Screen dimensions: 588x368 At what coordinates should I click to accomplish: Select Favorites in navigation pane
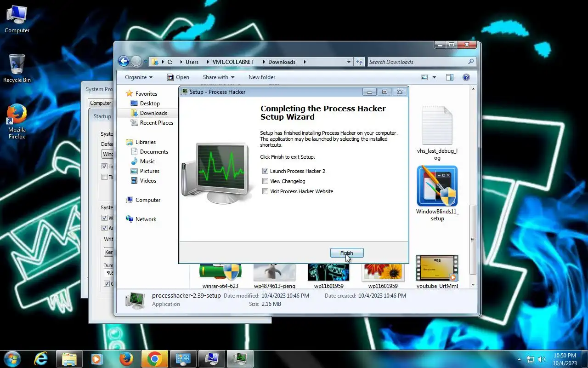(x=146, y=94)
